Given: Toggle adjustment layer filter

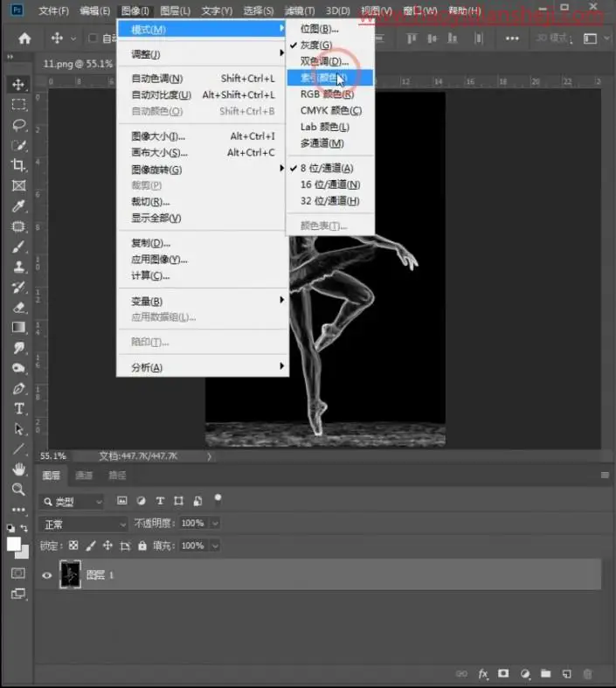Looking at the screenshot, I should pyautogui.click(x=141, y=501).
